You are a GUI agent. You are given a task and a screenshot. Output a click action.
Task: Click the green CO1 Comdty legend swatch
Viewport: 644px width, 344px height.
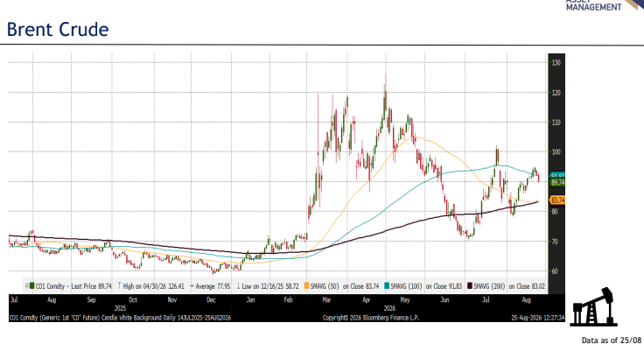pos(32,286)
